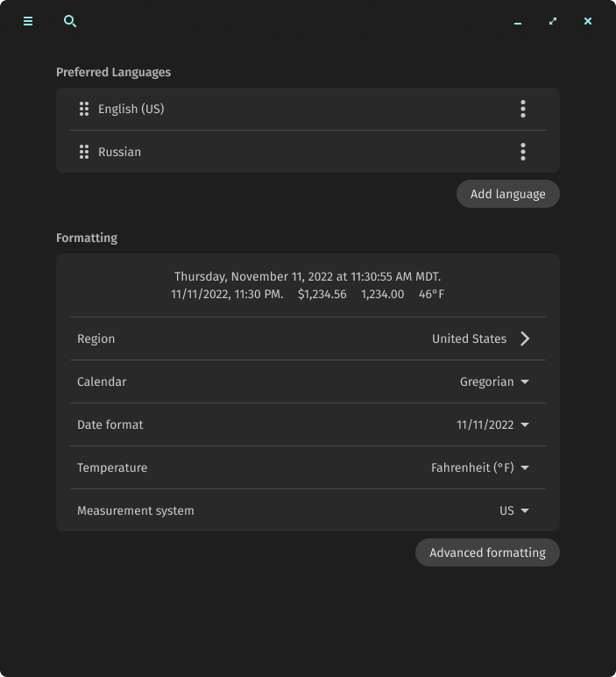616x677 pixels.
Task: Minimize the settings window
Action: [518, 21]
